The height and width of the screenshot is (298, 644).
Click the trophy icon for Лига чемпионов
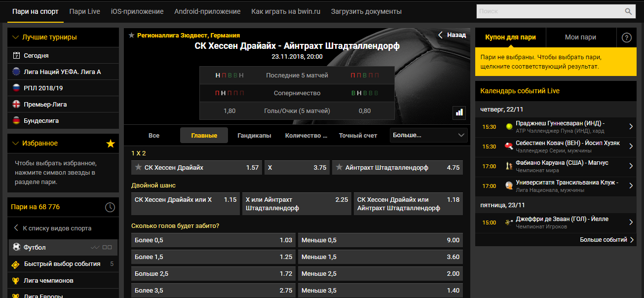(16, 281)
